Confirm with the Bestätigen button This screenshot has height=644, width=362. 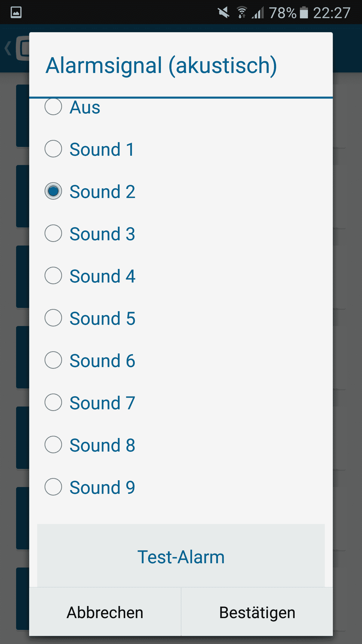(x=257, y=612)
